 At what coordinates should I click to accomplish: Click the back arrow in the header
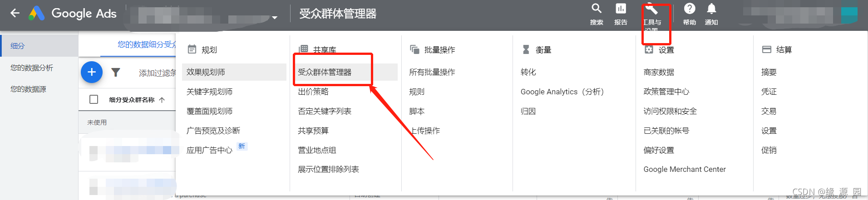pyautogui.click(x=15, y=13)
